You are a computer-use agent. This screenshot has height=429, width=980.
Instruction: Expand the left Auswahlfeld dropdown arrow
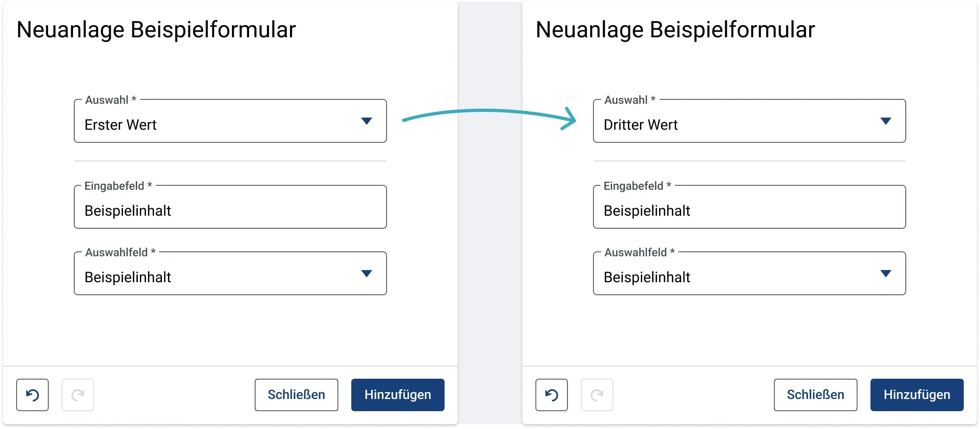coord(367,274)
